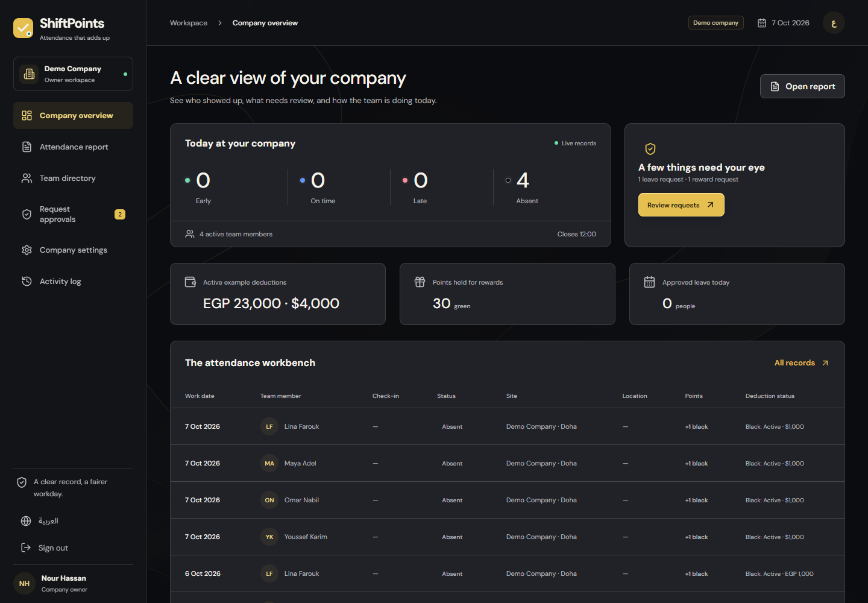This screenshot has width=868, height=603.
Task: Open Team directory from sidebar
Action: 73,178
